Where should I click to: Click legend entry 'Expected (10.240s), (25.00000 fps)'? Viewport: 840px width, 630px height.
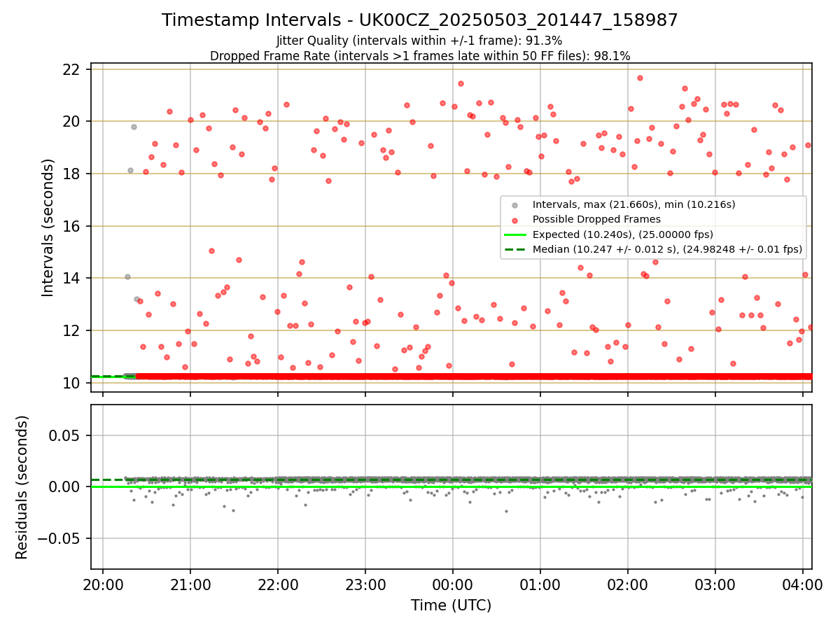[623, 234]
